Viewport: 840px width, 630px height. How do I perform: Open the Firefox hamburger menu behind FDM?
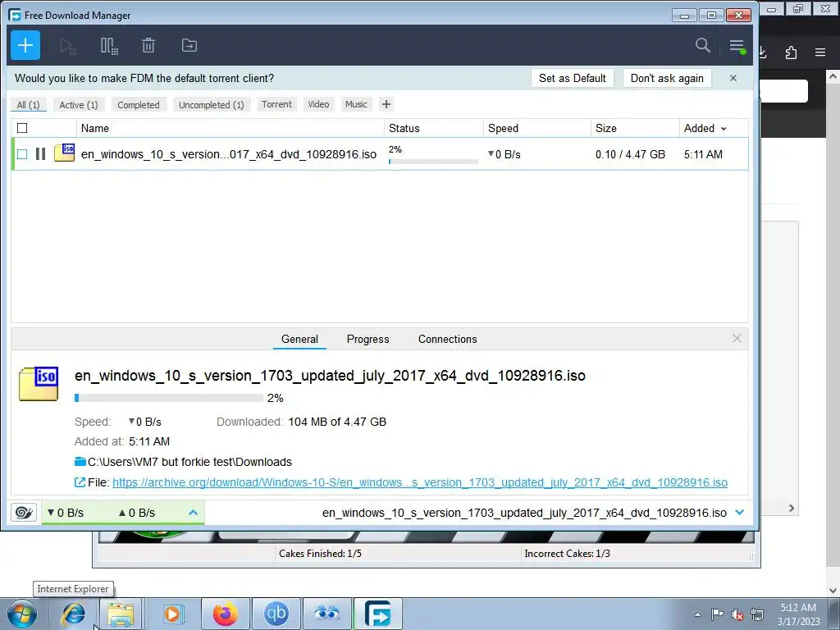[820, 52]
